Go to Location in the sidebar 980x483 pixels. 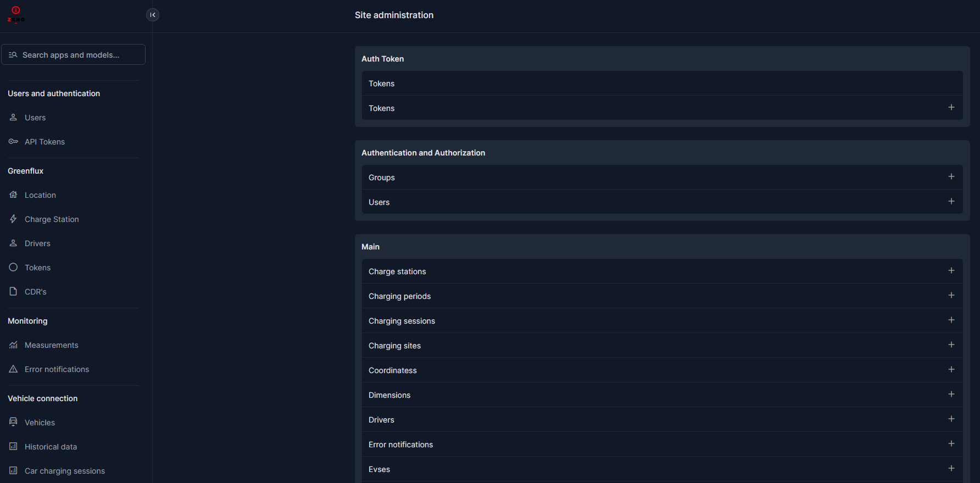40,195
